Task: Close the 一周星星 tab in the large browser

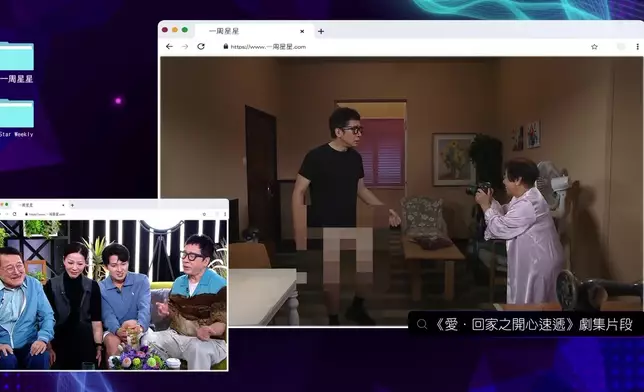Action: (x=302, y=31)
